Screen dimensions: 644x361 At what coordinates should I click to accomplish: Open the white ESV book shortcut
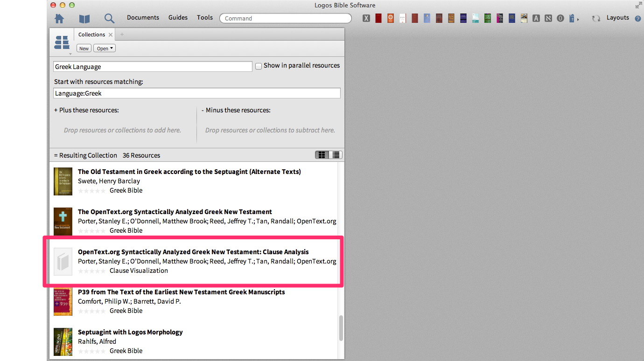(403, 18)
